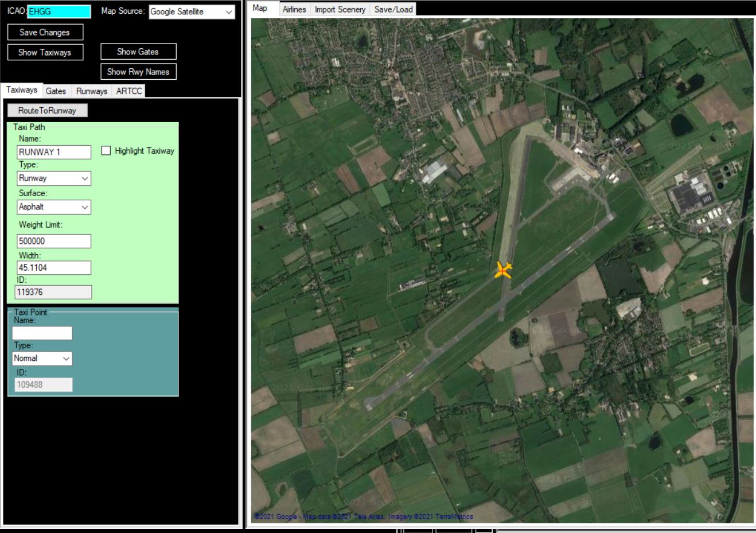This screenshot has height=533, width=756.
Task: Click the Taxi Path Name field RUNWAY 1
Action: point(54,152)
